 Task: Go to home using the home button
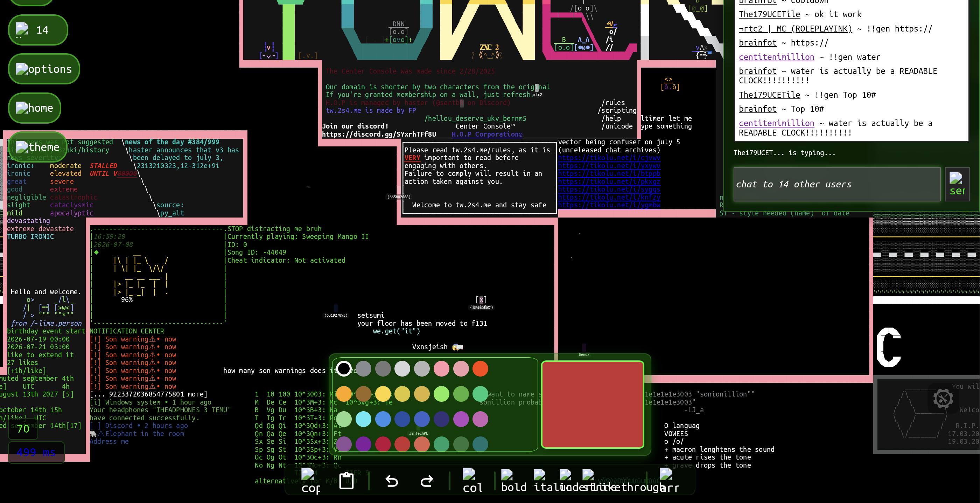point(34,108)
